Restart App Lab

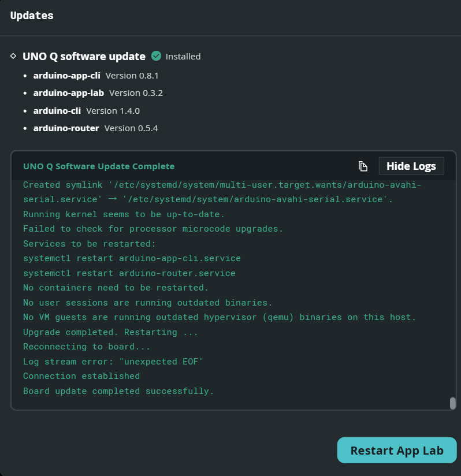[x=397, y=450]
